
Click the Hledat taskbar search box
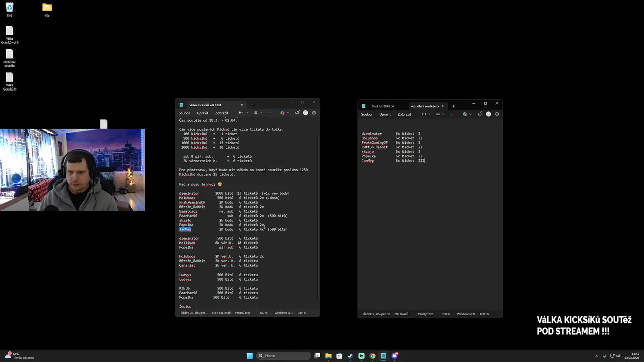coord(283,356)
